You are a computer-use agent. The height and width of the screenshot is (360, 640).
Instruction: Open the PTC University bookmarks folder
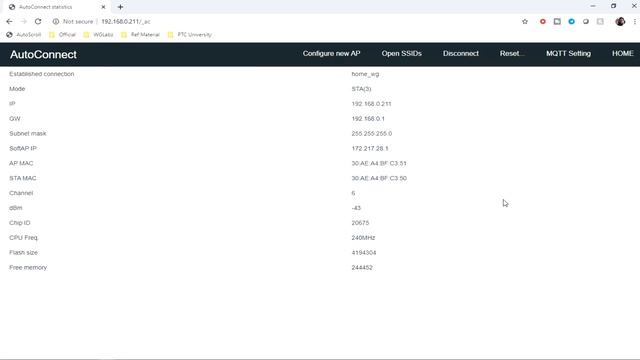[x=190, y=35]
